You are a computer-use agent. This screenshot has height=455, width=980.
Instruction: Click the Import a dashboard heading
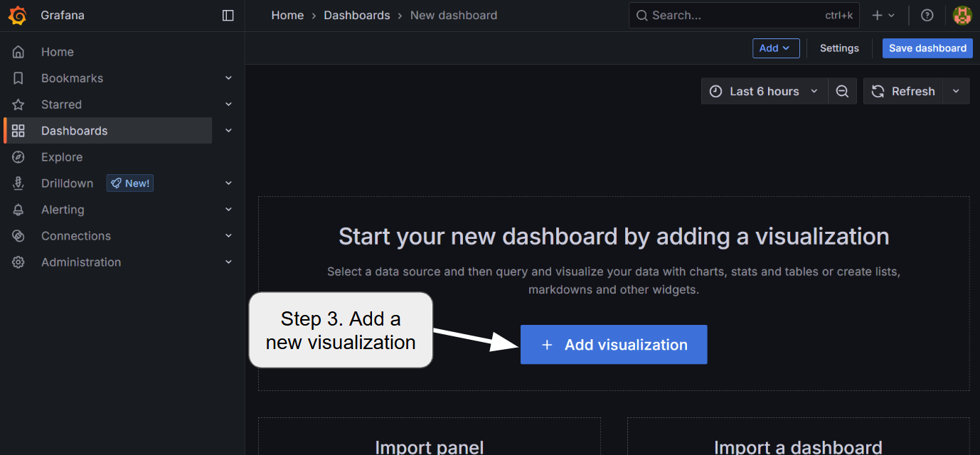click(798, 447)
